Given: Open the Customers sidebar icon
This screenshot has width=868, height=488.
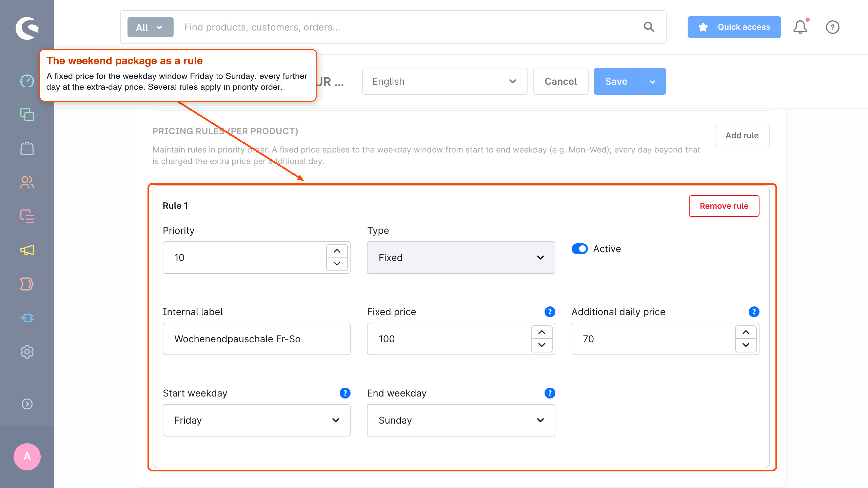Looking at the screenshot, I should tap(27, 182).
